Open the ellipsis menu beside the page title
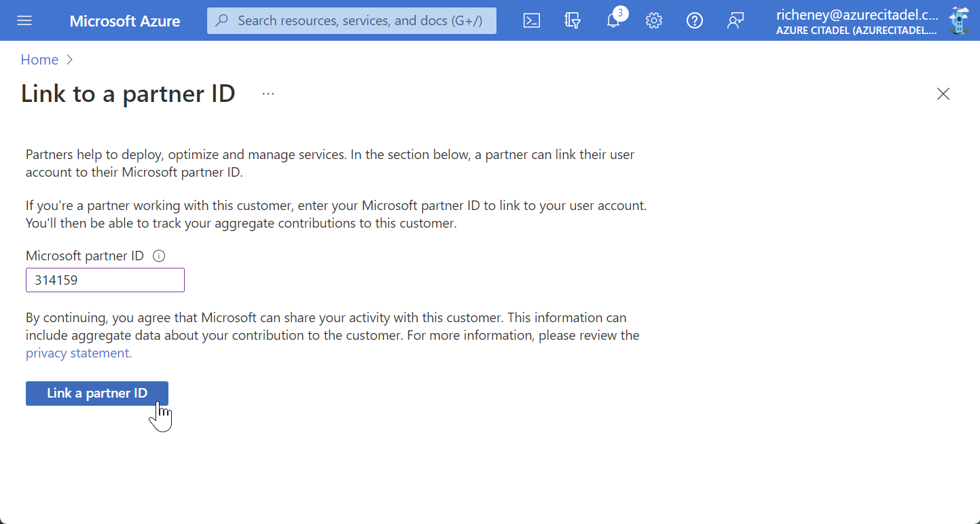 click(268, 93)
